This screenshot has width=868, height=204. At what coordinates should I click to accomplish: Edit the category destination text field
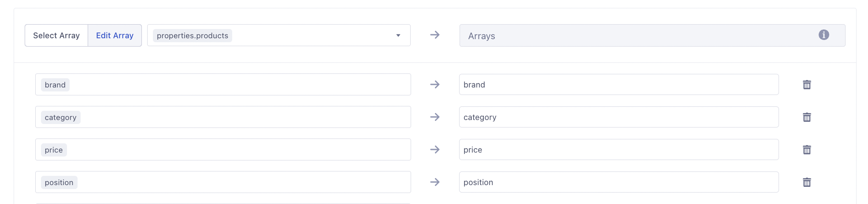pyautogui.click(x=619, y=117)
